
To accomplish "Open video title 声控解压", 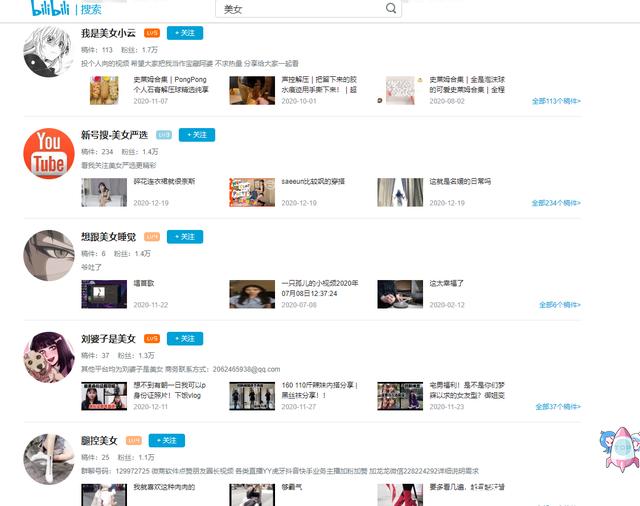I will click(319, 84).
